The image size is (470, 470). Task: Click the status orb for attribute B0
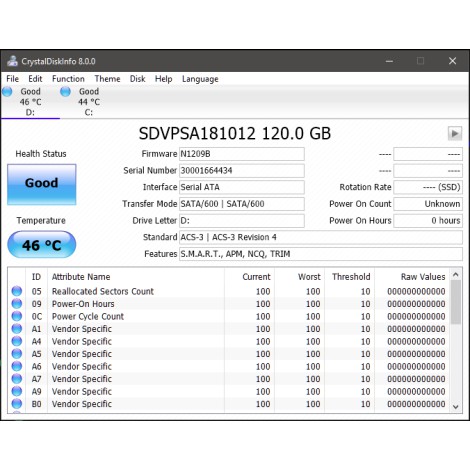[17, 404]
